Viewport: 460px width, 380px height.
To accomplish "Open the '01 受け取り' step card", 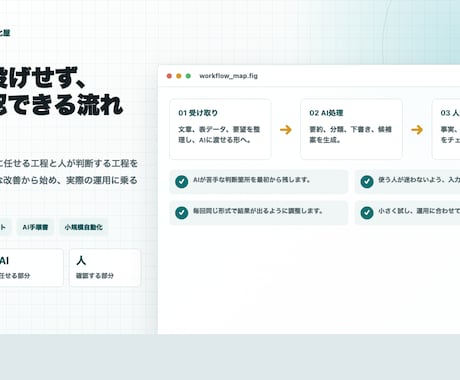I will click(x=220, y=129).
